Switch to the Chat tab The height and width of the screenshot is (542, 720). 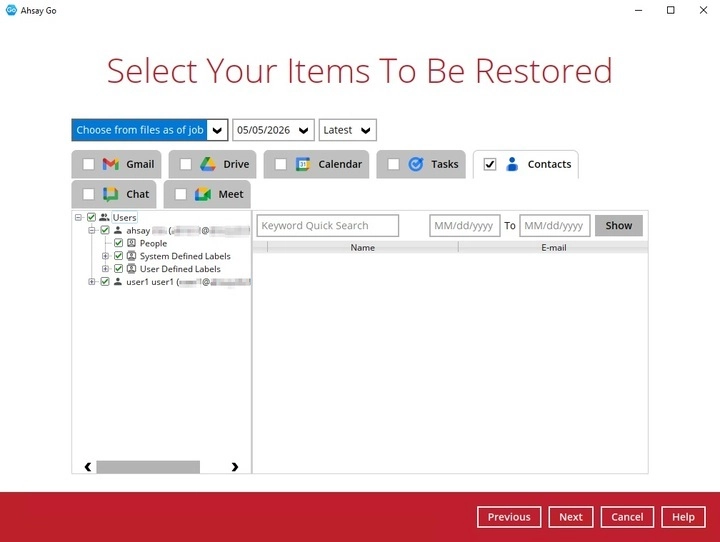click(x=114, y=194)
